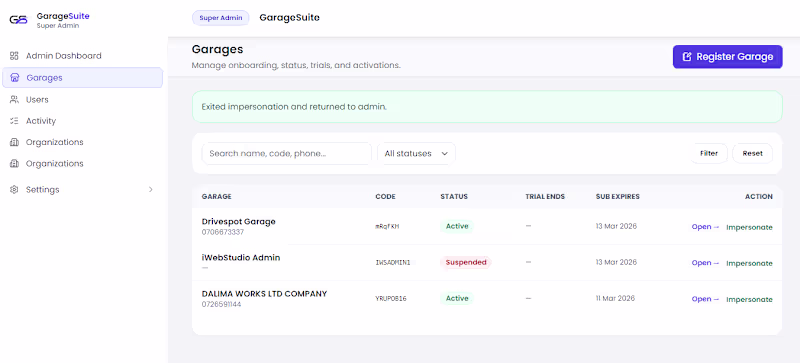Click the code YRUP0816

tap(391, 299)
